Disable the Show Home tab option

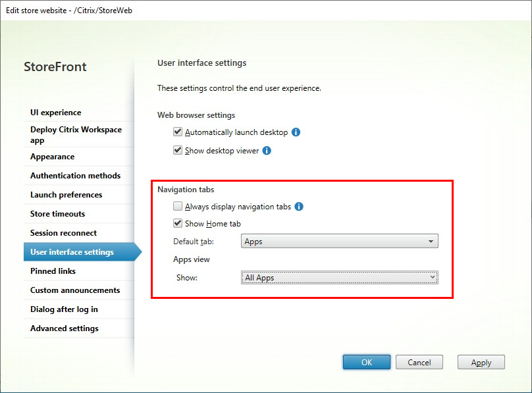point(177,223)
